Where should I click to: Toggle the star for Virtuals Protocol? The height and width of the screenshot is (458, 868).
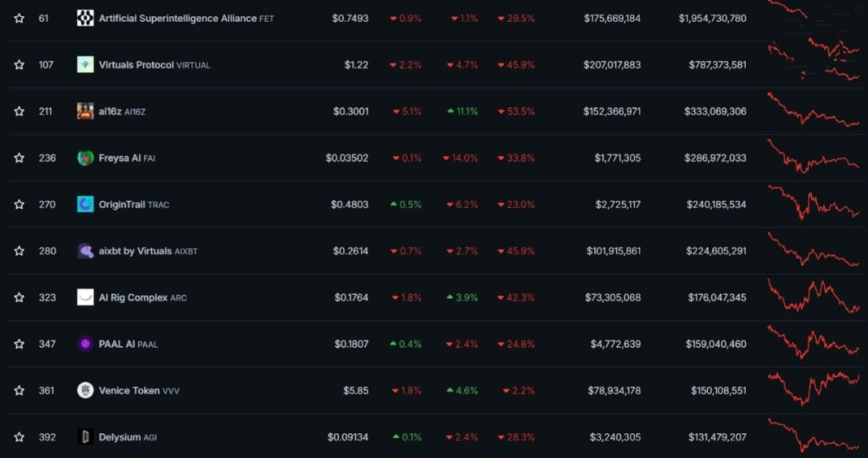pos(18,65)
